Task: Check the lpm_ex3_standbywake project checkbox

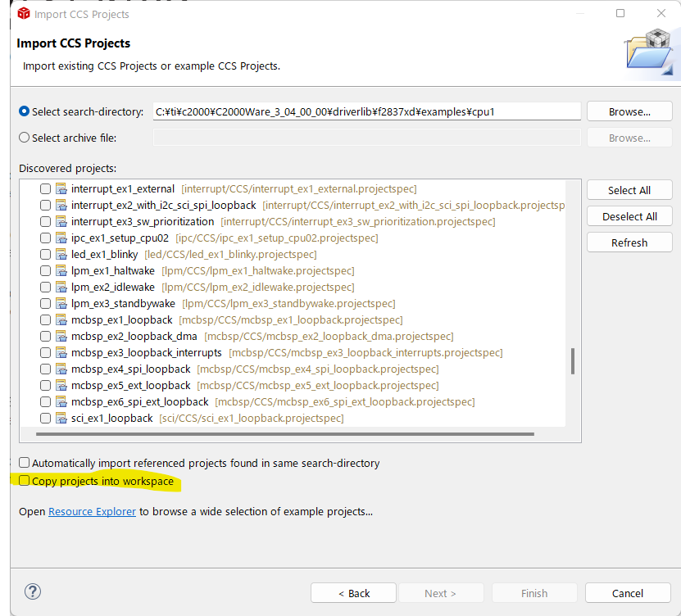Action: [45, 303]
